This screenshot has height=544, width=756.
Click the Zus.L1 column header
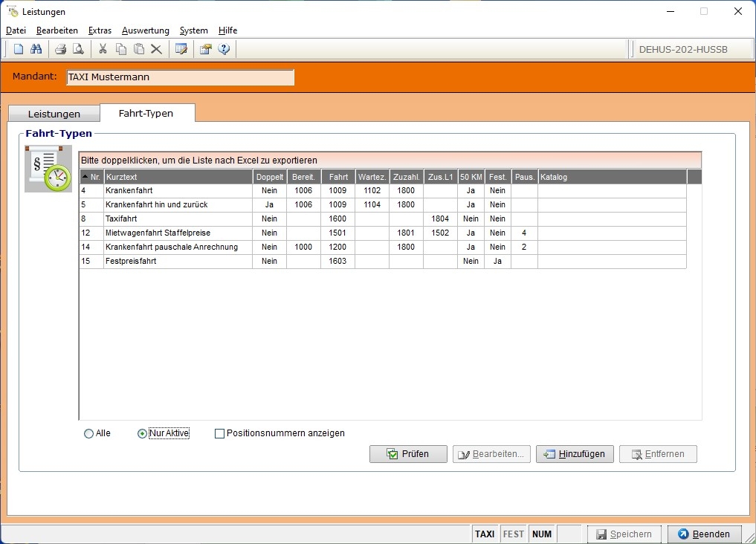coord(441,177)
